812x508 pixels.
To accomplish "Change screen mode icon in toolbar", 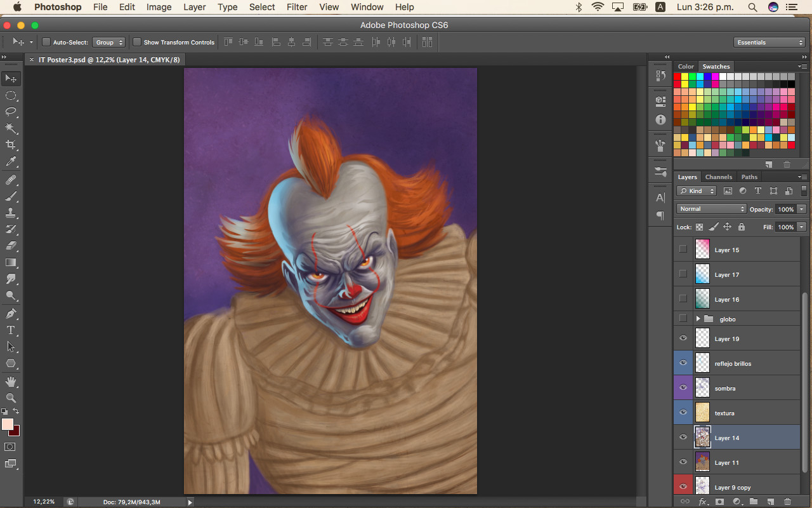I will pyautogui.click(x=11, y=464).
